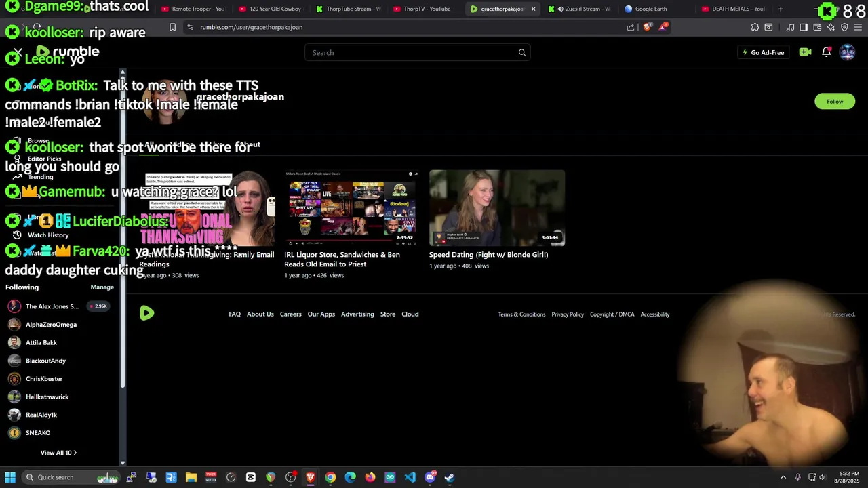Screen dimensions: 868x488
Task: Click the green go-live camera icon
Action: [x=805, y=52]
